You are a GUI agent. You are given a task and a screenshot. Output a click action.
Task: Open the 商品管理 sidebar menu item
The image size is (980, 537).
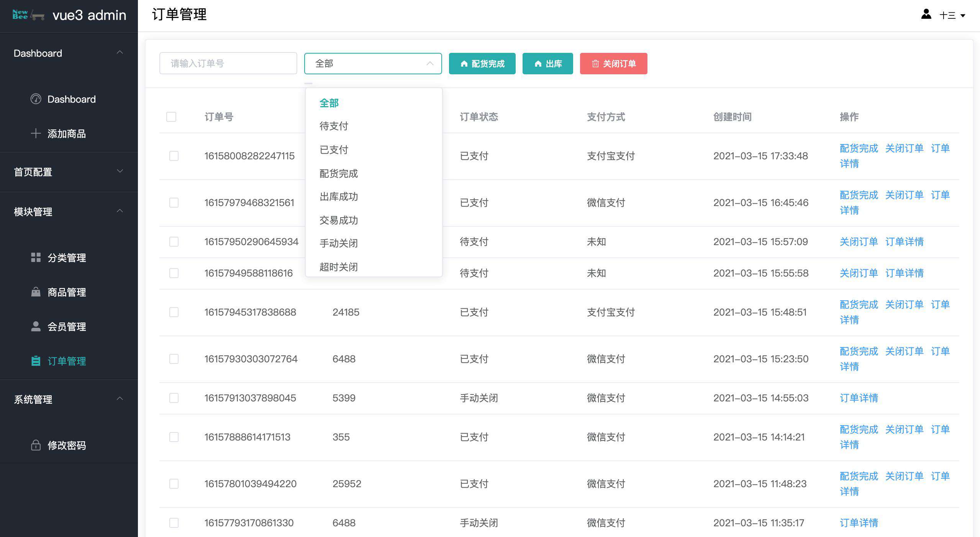tap(69, 292)
